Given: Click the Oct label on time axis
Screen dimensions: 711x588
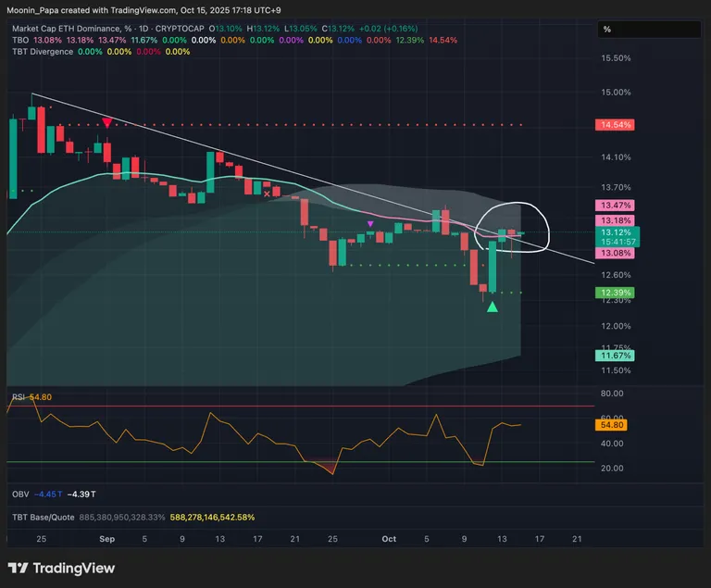Looking at the screenshot, I should [x=389, y=538].
